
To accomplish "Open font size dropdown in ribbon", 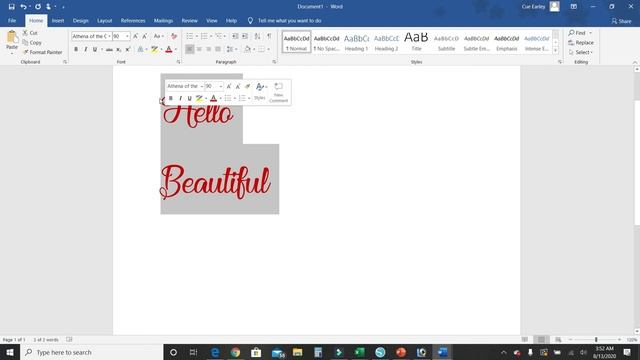I will point(127,36).
